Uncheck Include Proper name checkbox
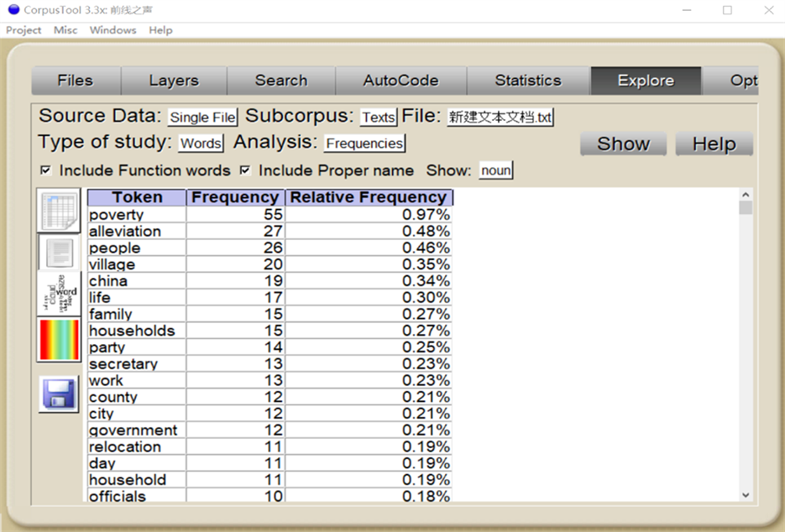 [x=245, y=170]
